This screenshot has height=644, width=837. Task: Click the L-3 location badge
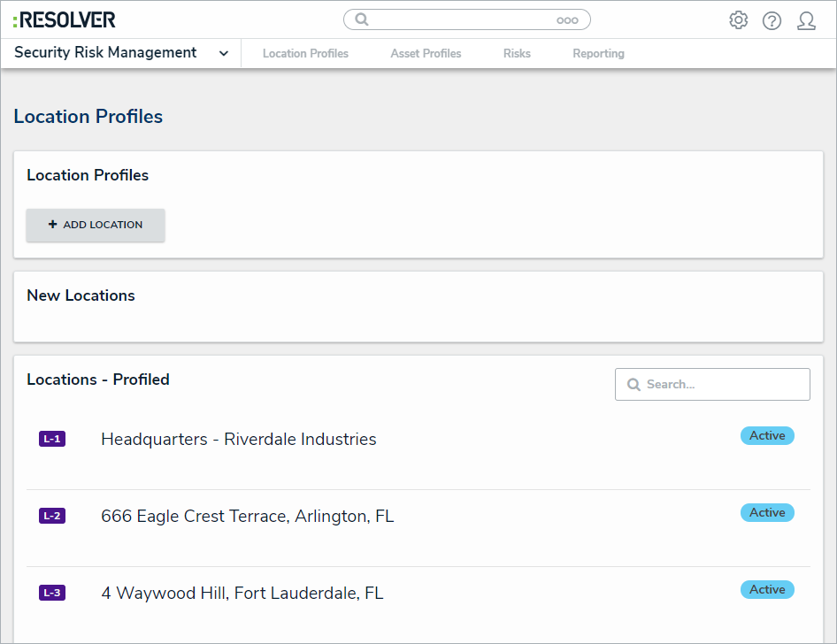pos(52,593)
